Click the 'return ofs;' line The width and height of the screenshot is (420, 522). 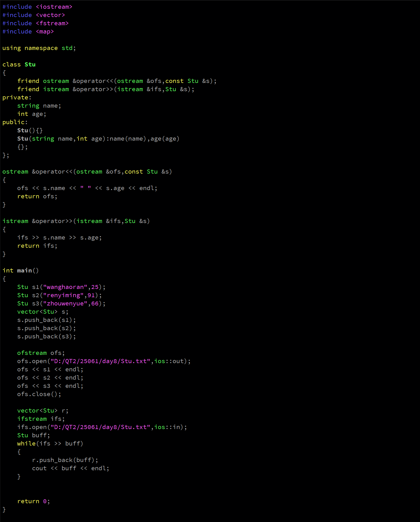(x=37, y=196)
